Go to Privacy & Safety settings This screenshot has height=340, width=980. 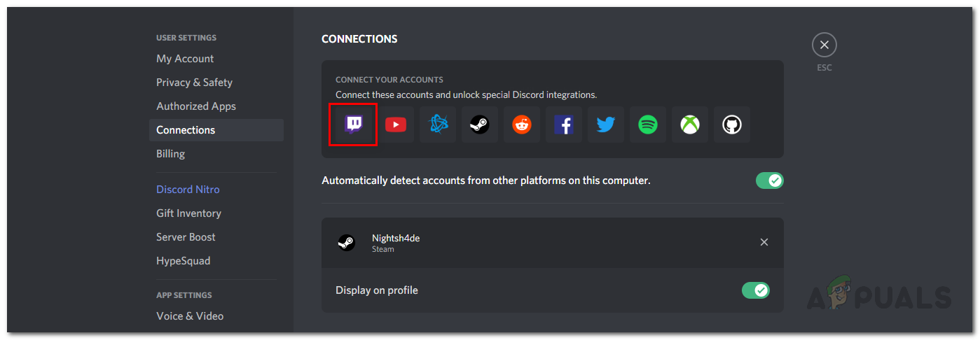pos(194,83)
